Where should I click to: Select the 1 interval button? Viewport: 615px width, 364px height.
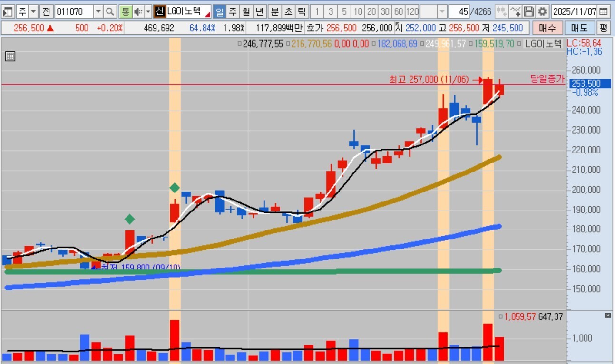(x=318, y=11)
